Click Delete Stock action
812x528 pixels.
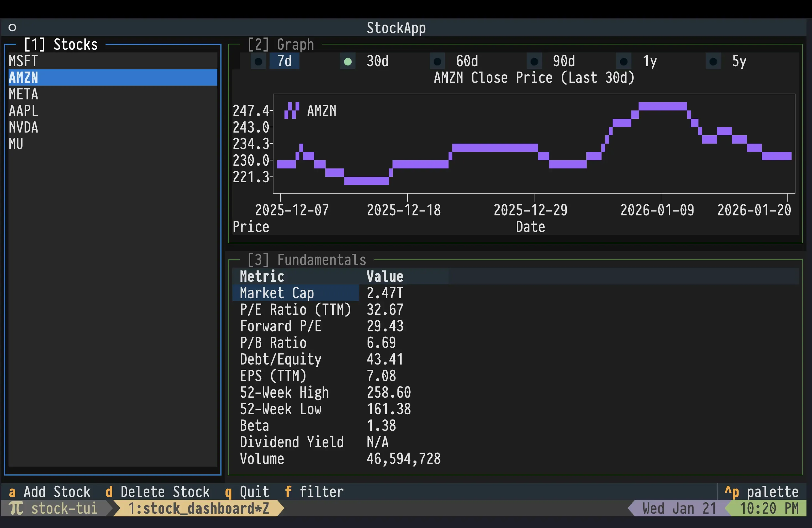(158, 492)
